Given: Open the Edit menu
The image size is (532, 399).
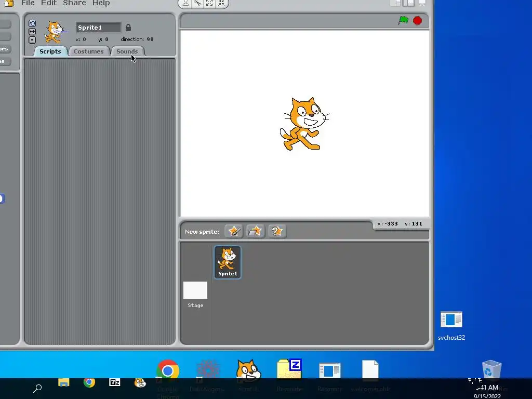Looking at the screenshot, I should point(49,3).
